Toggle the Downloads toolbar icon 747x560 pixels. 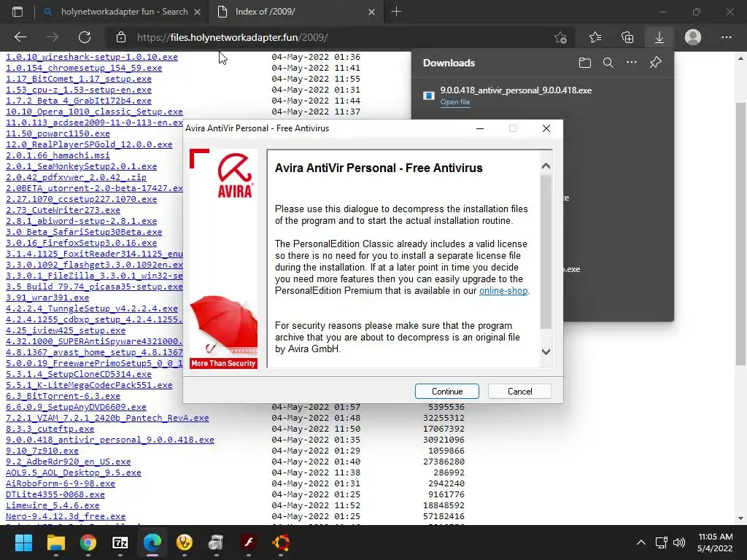tap(659, 37)
